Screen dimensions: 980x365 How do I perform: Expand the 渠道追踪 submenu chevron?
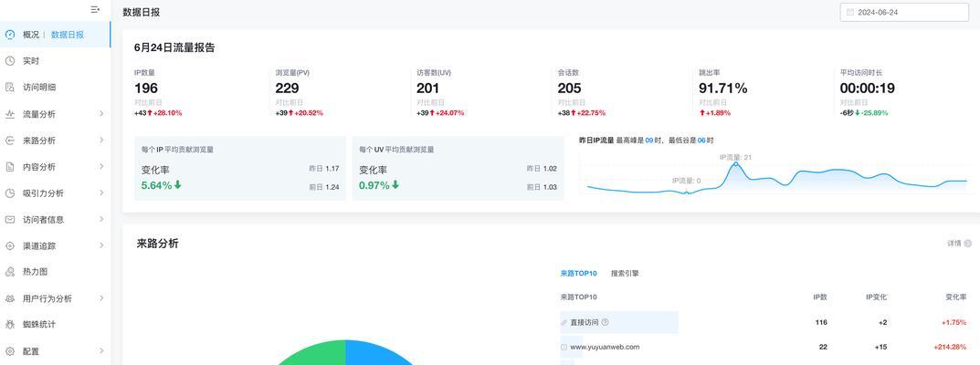pyautogui.click(x=101, y=245)
